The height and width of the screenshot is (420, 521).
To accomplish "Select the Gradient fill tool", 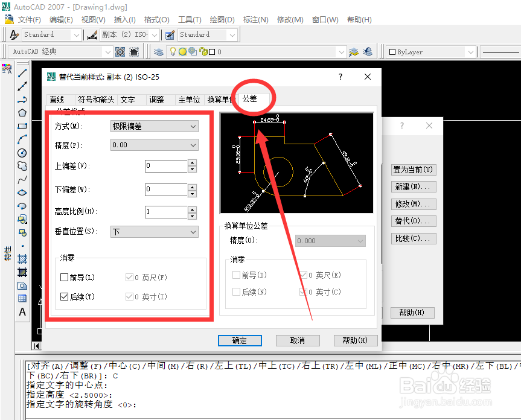I will tap(22, 272).
